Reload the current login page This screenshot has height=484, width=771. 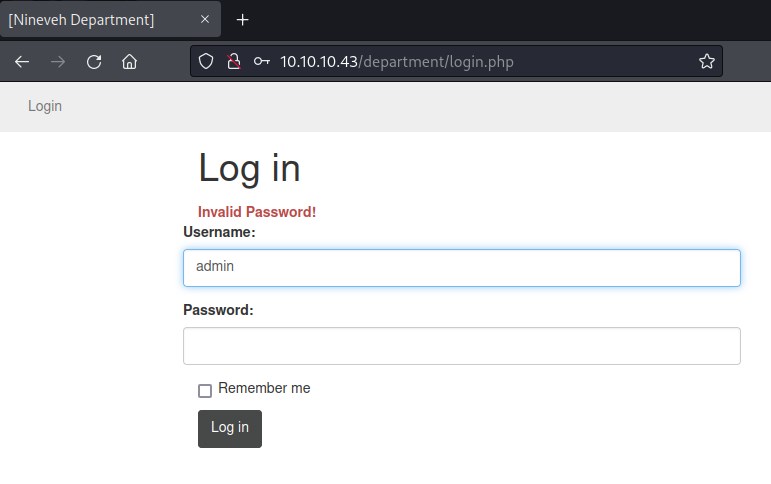click(x=94, y=62)
